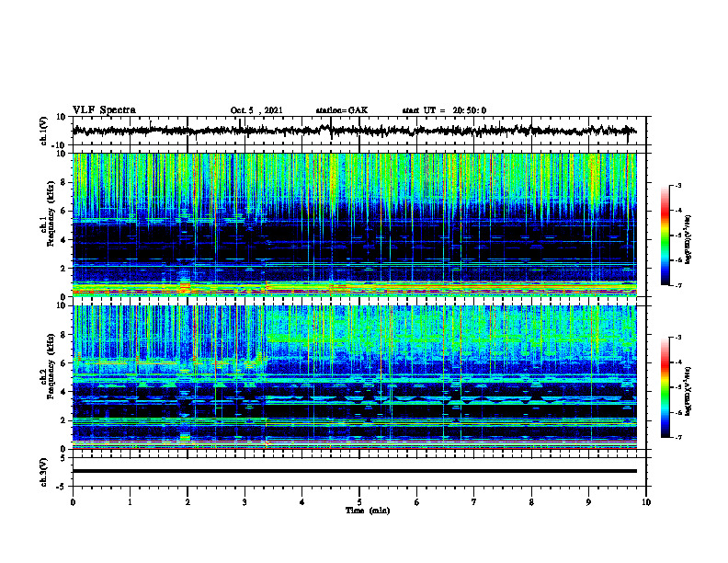Click the "3" tick on the time axis
728x563 pixels.
245,502
